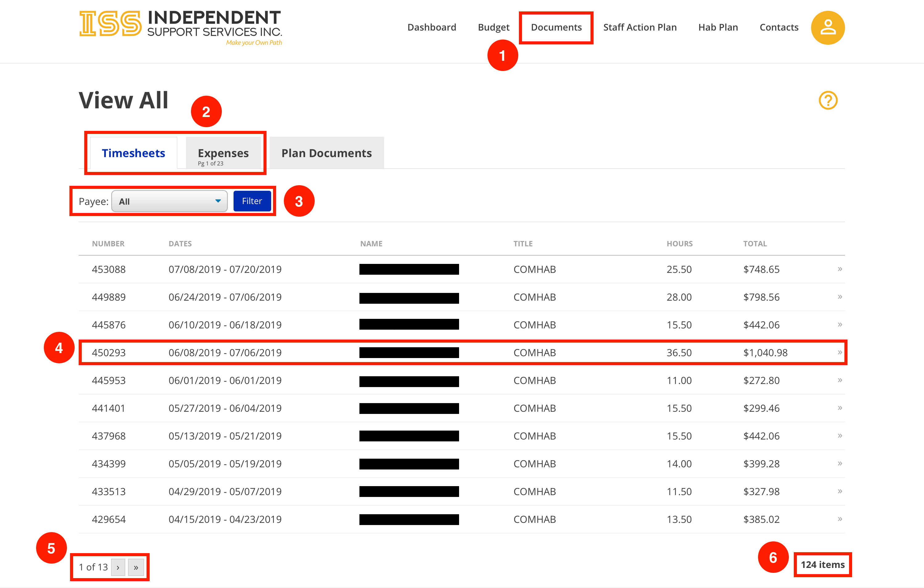Viewport: 924px width, 588px height.
Task: Switch to the Expenses tab
Action: tap(223, 153)
